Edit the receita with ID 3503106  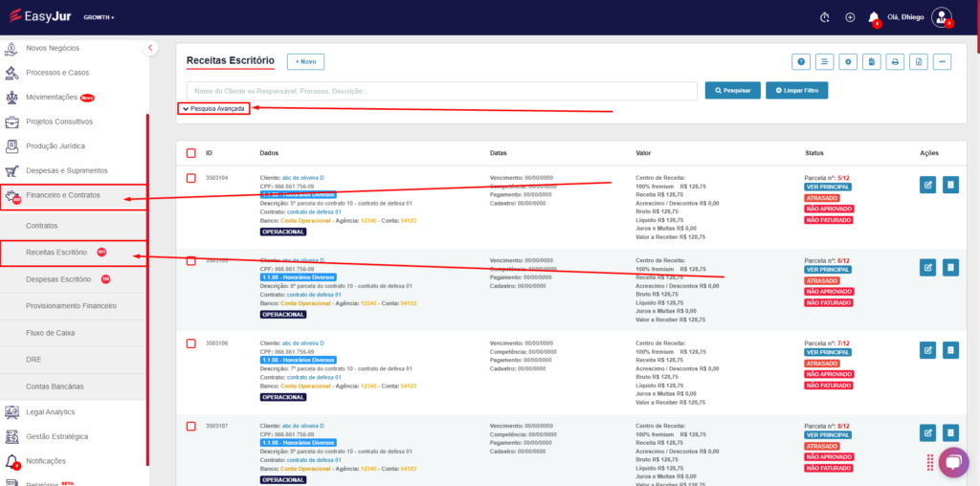click(927, 350)
